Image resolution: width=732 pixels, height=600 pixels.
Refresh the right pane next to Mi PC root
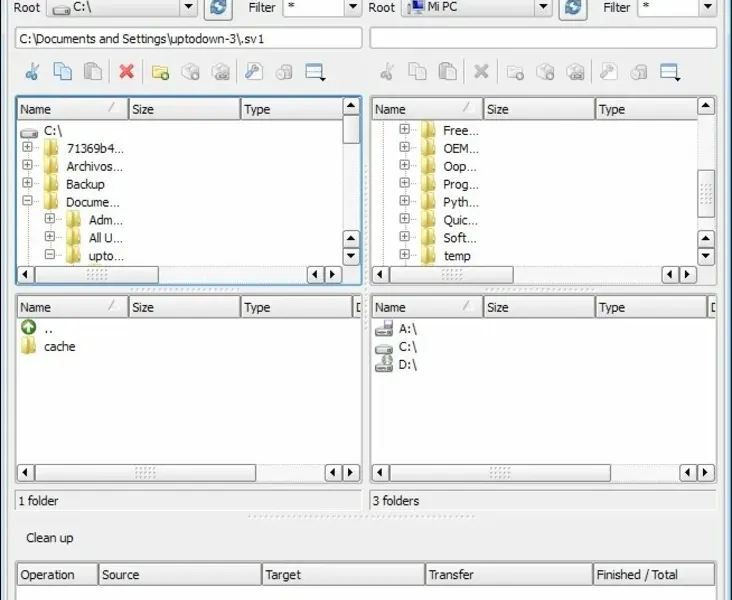point(573,8)
